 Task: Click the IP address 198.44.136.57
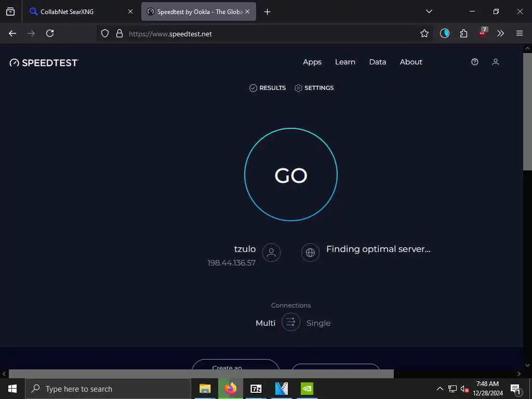click(231, 263)
